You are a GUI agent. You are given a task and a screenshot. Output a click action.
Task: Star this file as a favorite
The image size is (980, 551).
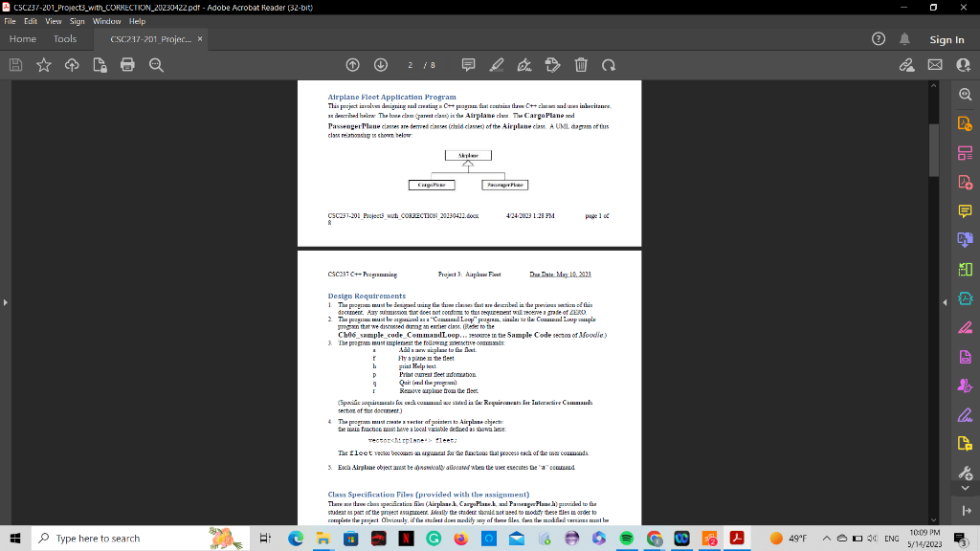(x=44, y=65)
